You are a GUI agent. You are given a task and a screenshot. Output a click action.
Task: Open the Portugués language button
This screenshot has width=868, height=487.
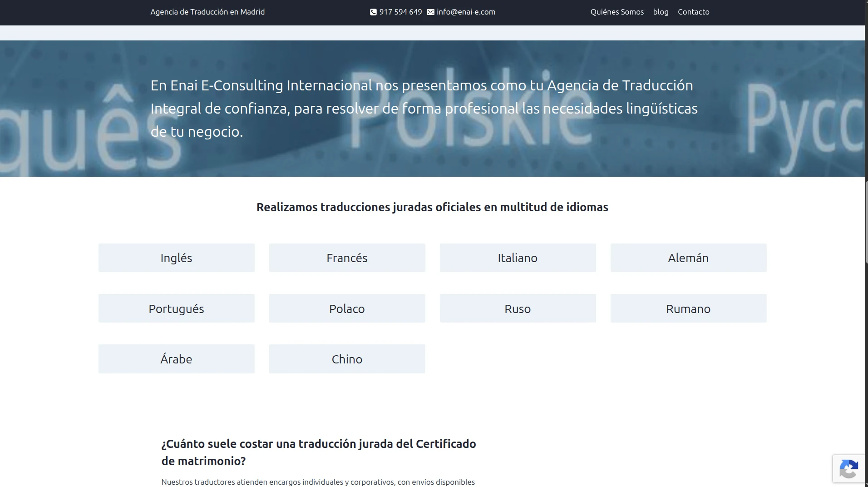point(177,308)
